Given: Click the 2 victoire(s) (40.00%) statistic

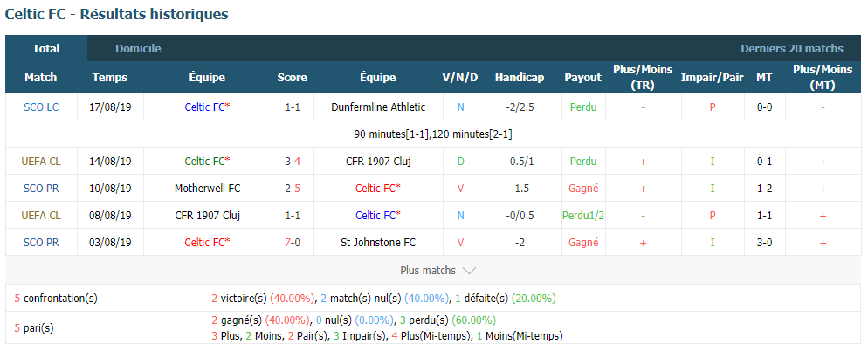Looking at the screenshot, I should click(262, 298).
